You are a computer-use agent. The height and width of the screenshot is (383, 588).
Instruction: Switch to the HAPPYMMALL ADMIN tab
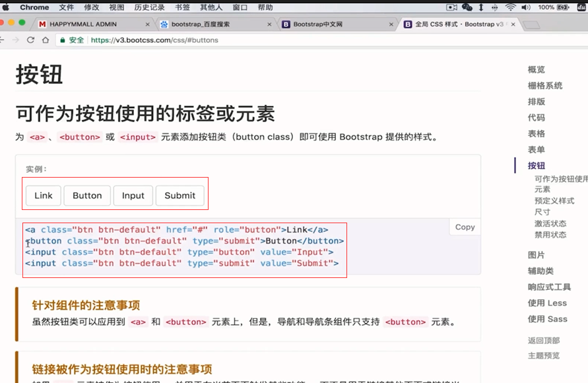coord(92,24)
